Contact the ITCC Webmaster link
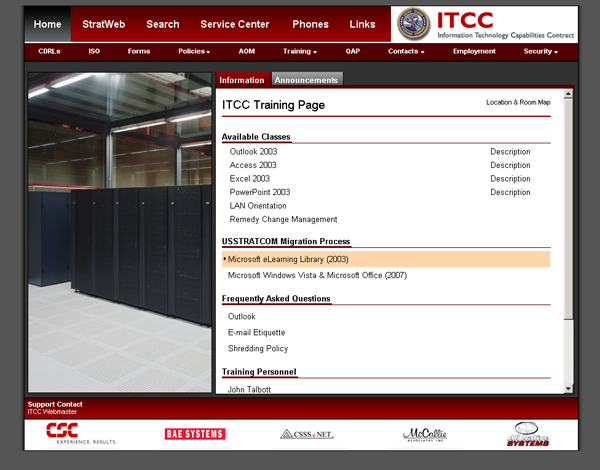The image size is (600, 470). coord(52,412)
